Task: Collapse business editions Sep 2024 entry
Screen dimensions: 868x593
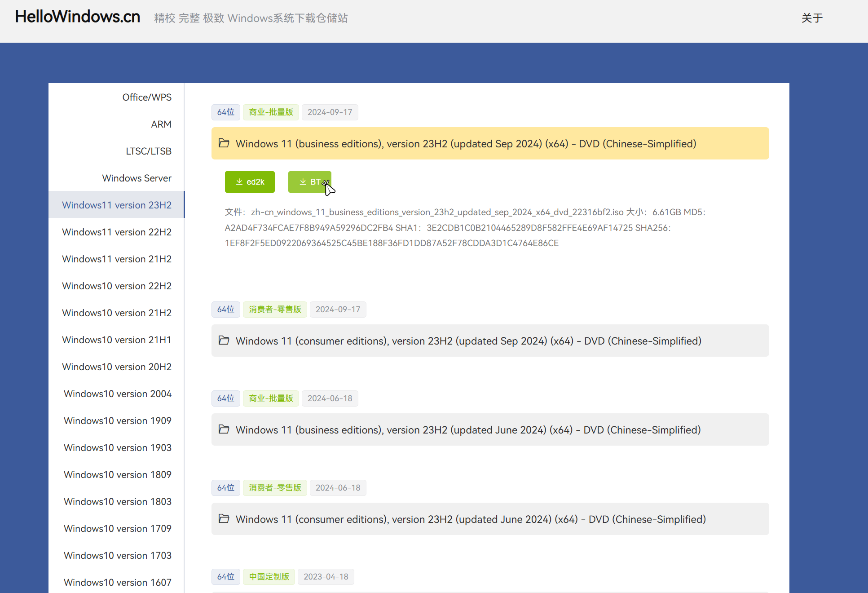Action: point(490,143)
